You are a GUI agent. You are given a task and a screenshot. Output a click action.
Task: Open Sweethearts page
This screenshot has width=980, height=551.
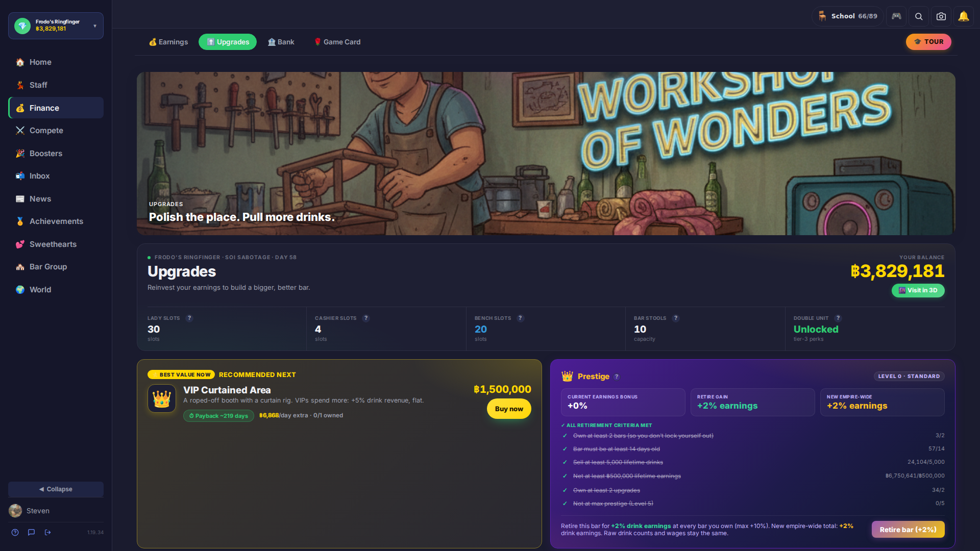(56, 244)
